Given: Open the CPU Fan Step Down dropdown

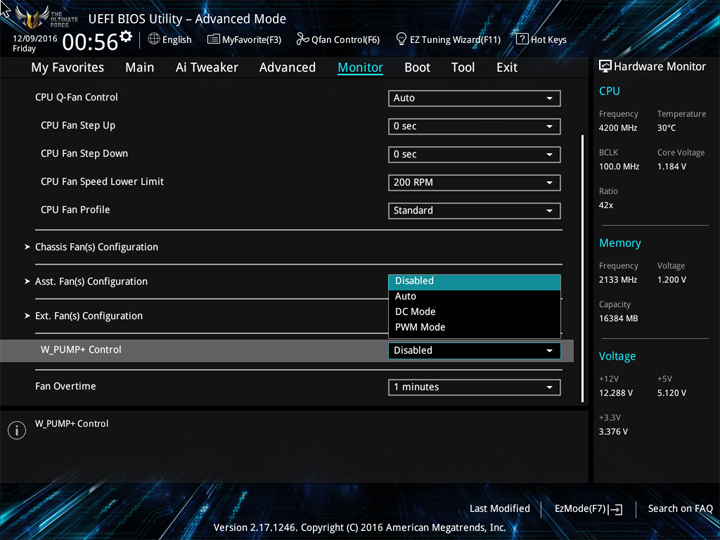Looking at the screenshot, I should click(474, 154).
